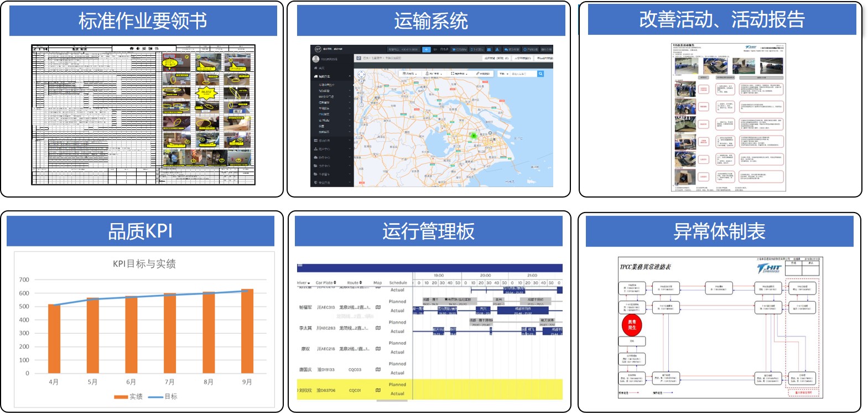
Task: Select the 标准作业要领书 header
Action: [143, 21]
